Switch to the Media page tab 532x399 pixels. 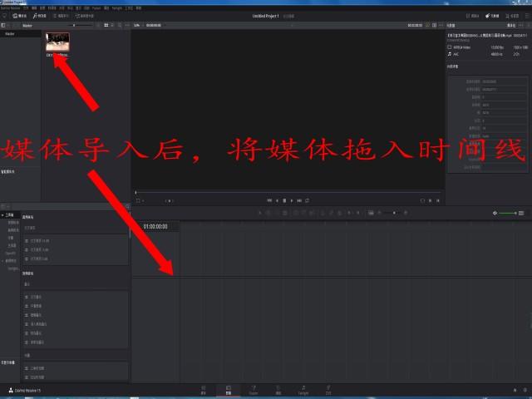click(204, 390)
